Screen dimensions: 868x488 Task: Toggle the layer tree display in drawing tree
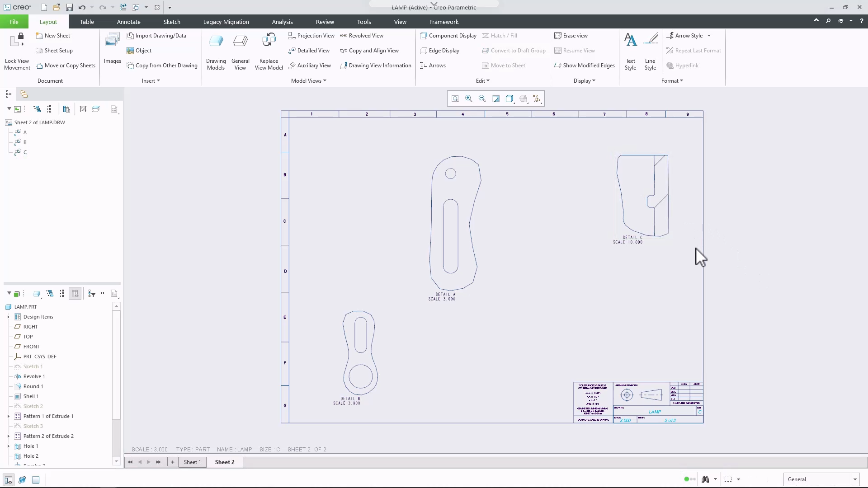tap(96, 109)
